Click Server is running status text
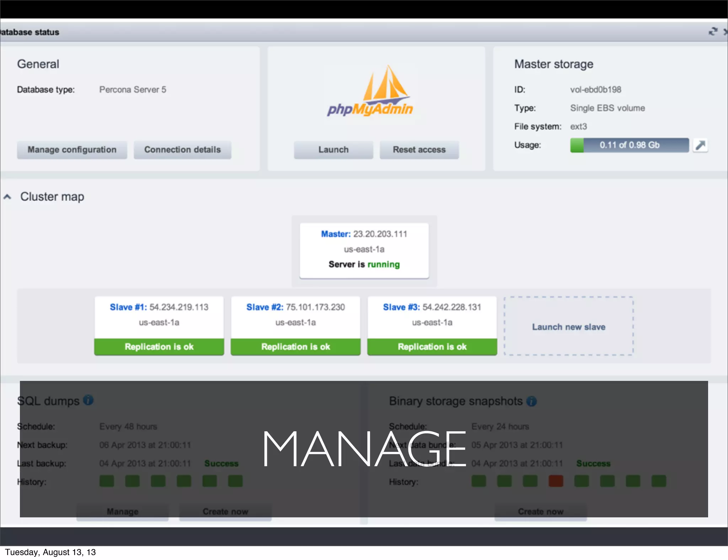 (x=364, y=264)
